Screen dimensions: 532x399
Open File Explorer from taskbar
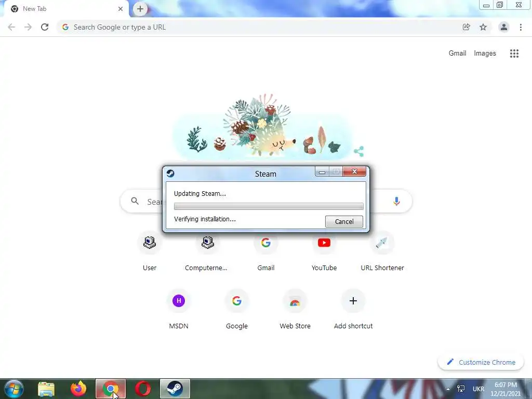pos(46,389)
